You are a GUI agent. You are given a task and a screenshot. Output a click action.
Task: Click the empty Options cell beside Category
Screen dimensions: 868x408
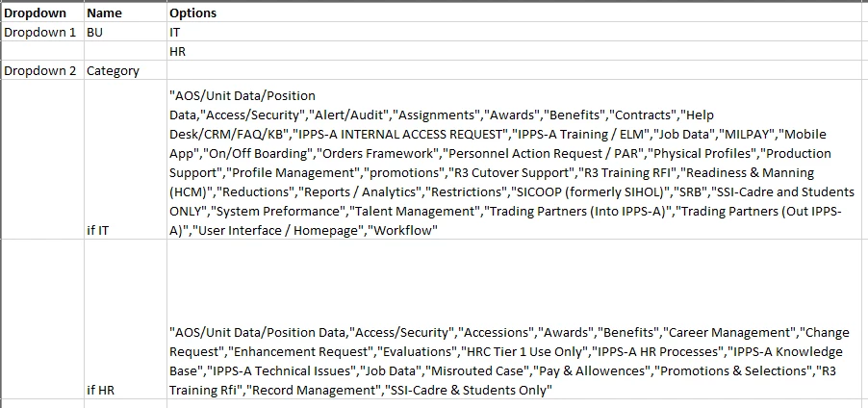(517, 70)
